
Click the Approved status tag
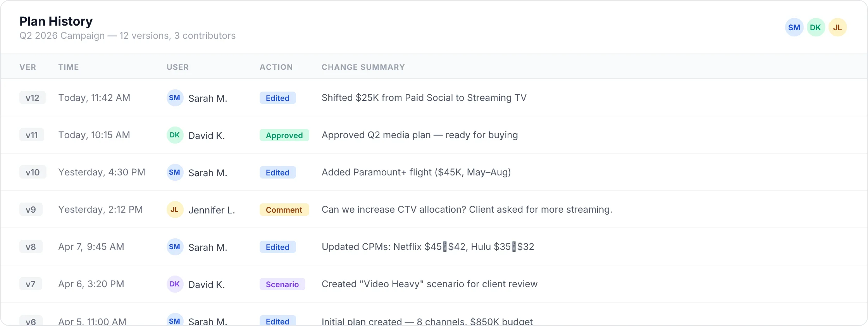(x=284, y=135)
